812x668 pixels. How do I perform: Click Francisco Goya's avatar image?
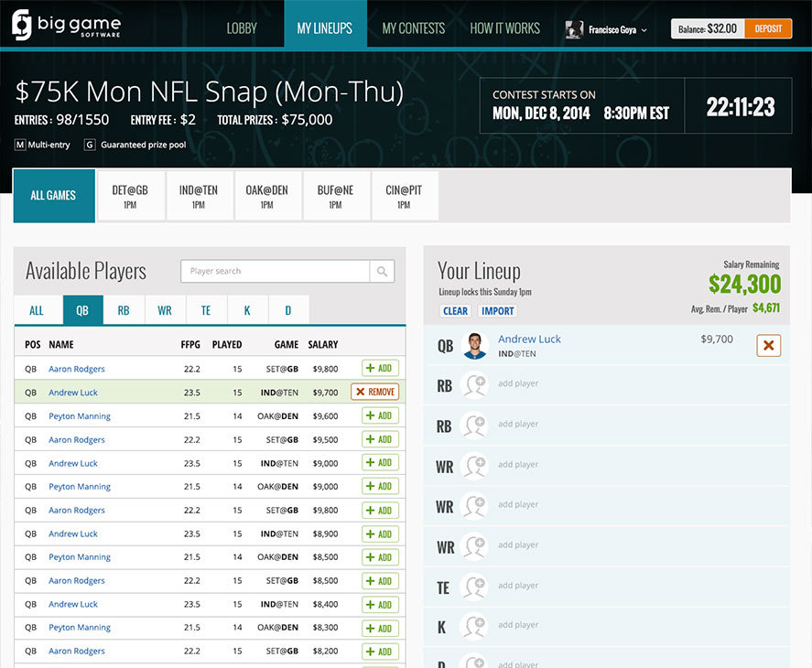pos(574,29)
